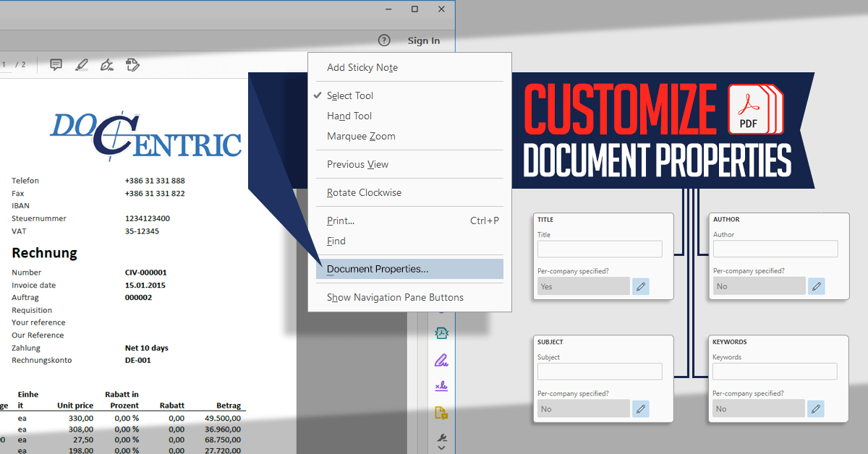
Task: Open Document Properties... from context menu
Action: coord(409,269)
